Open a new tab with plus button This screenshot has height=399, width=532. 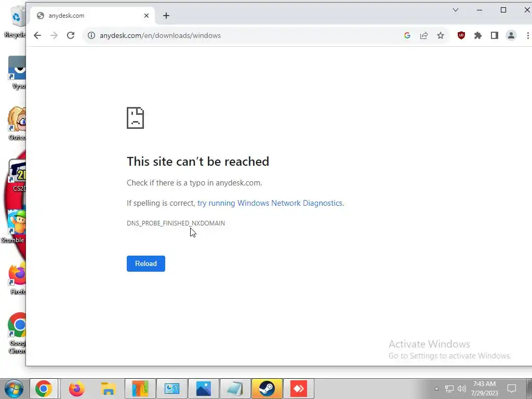click(x=166, y=16)
